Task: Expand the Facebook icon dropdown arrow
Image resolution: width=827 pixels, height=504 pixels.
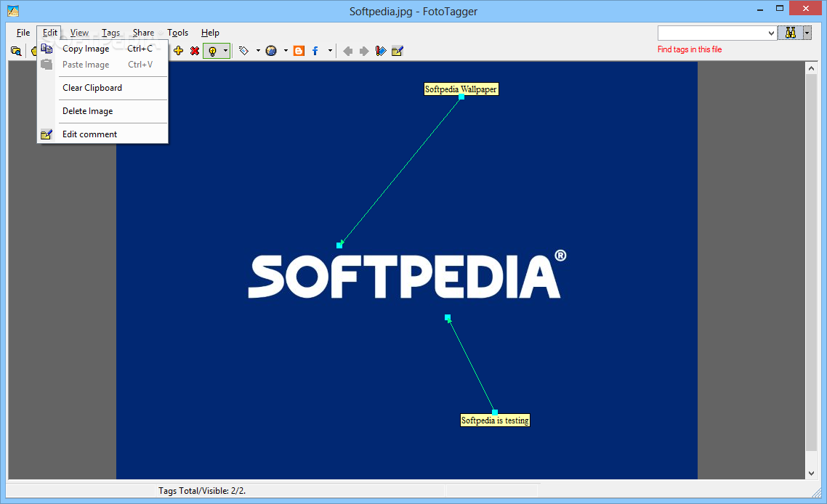Action: tap(330, 51)
